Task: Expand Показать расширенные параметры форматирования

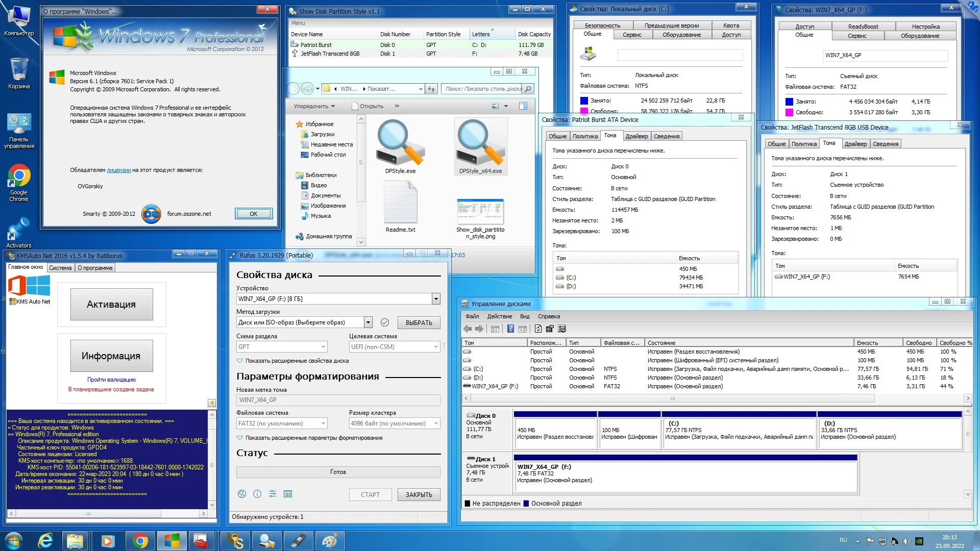Action: click(x=313, y=438)
